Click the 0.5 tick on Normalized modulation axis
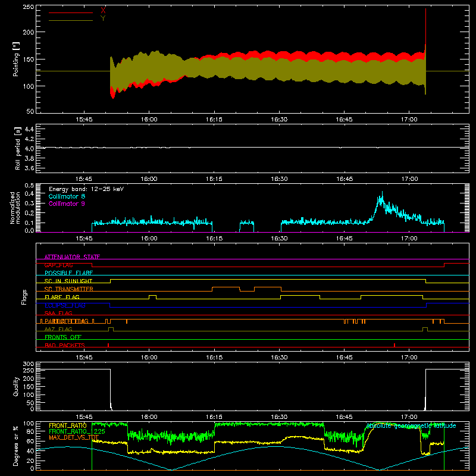476x476 pixels. (29, 186)
